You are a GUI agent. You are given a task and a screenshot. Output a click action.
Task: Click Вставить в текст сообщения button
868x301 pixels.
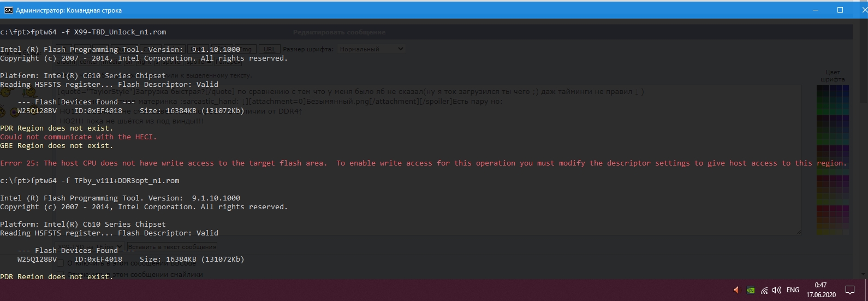tap(172, 246)
